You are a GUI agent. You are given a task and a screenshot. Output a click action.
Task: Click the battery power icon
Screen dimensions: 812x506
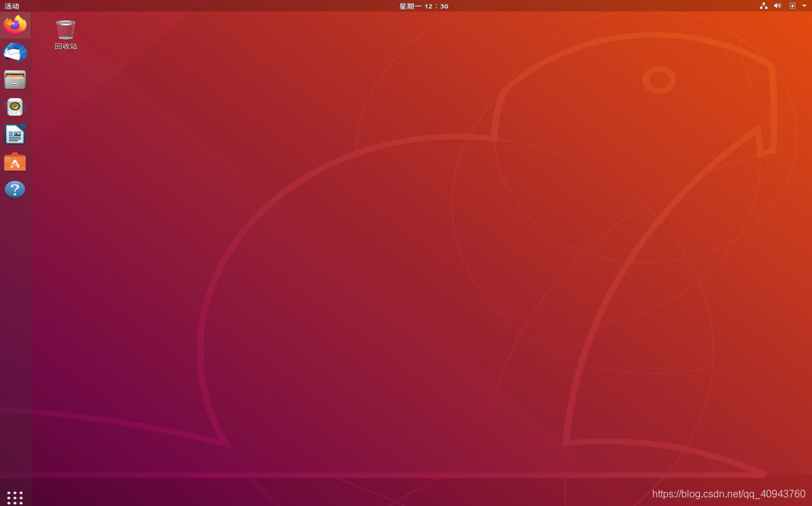(x=793, y=6)
